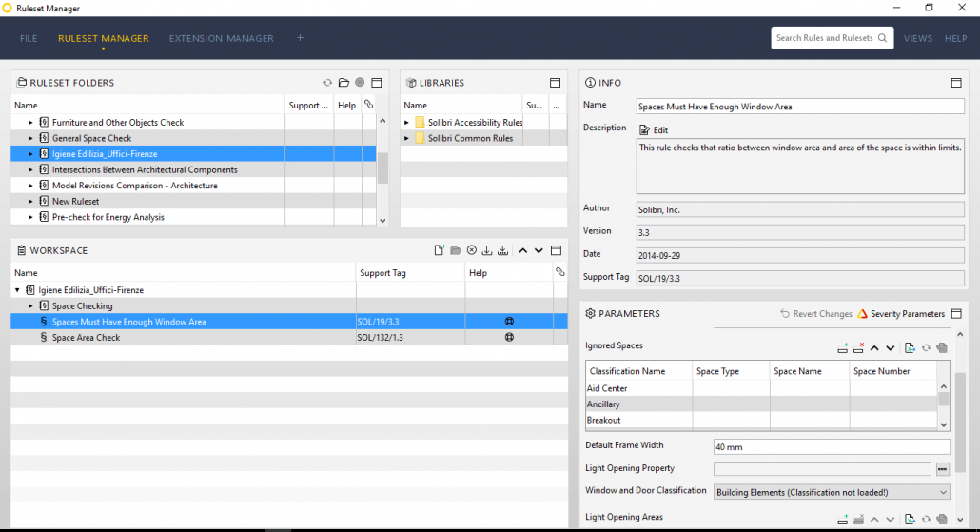Expand Furniture and Other Objects Check ruleset
980x532 pixels.
(x=30, y=123)
